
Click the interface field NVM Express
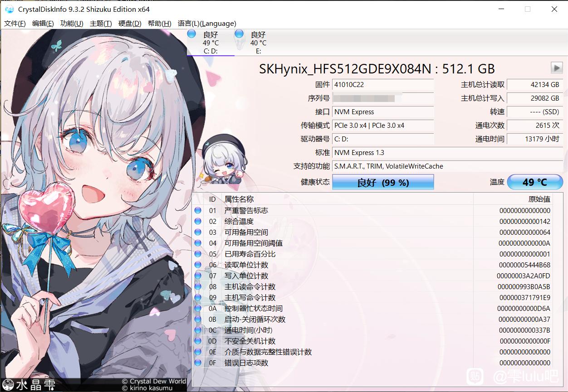(x=383, y=111)
